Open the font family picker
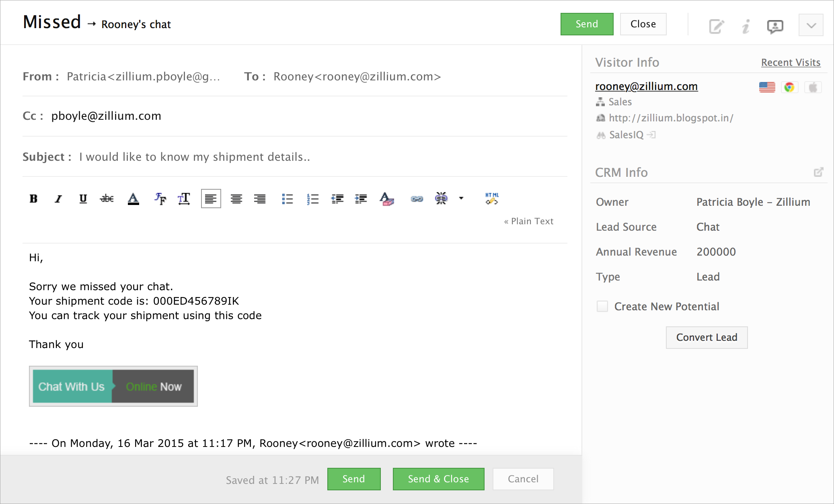The width and height of the screenshot is (834, 504). tap(160, 199)
